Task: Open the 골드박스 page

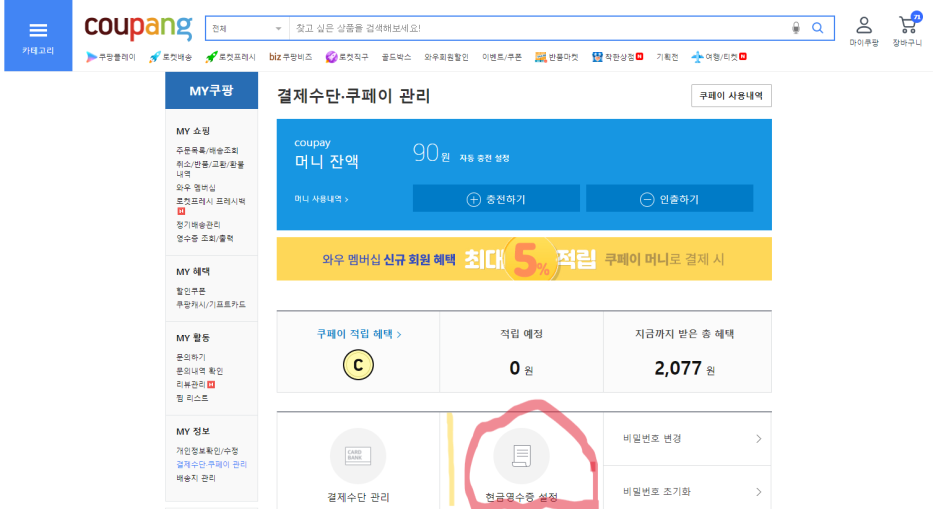Action: coord(396,57)
